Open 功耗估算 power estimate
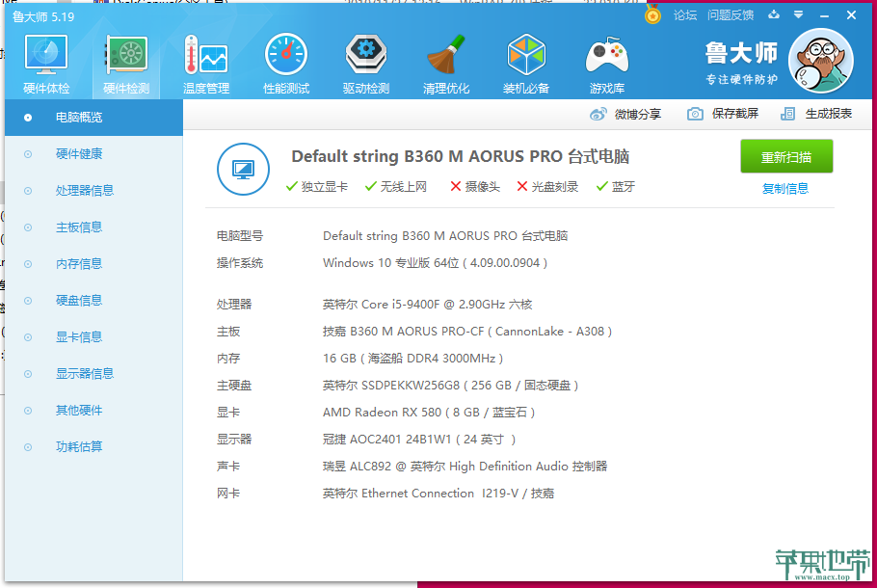This screenshot has height=588, width=877. [94, 446]
